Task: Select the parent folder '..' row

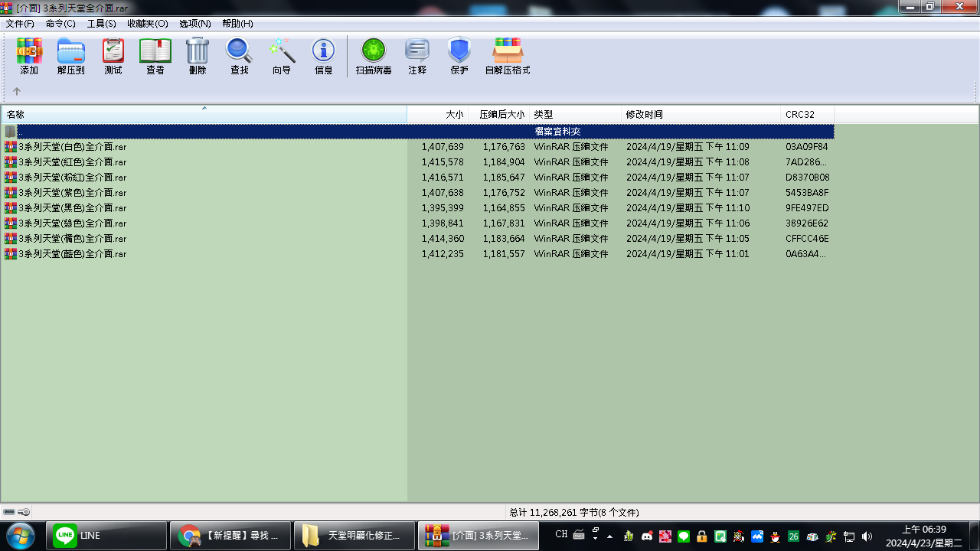Action: 418,132
